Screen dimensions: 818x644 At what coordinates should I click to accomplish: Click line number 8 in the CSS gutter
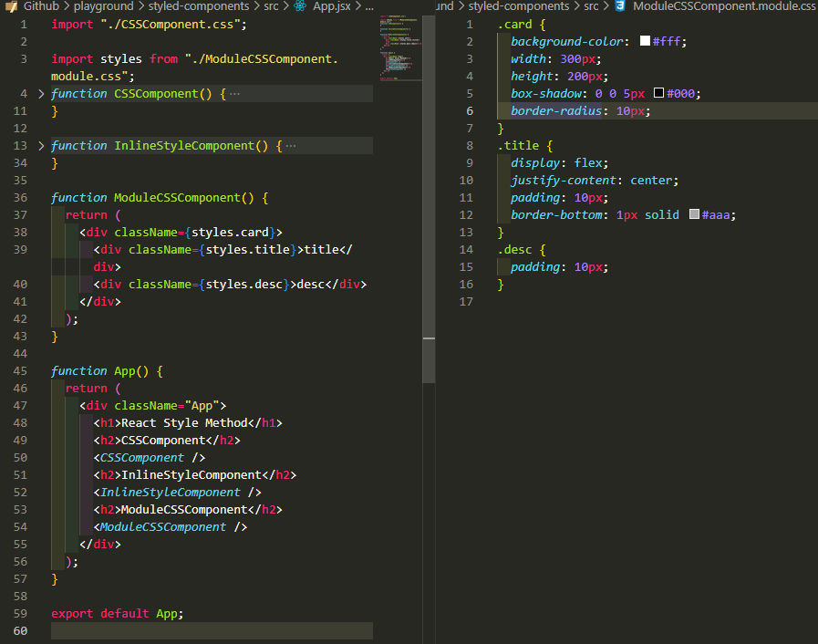pyautogui.click(x=470, y=146)
